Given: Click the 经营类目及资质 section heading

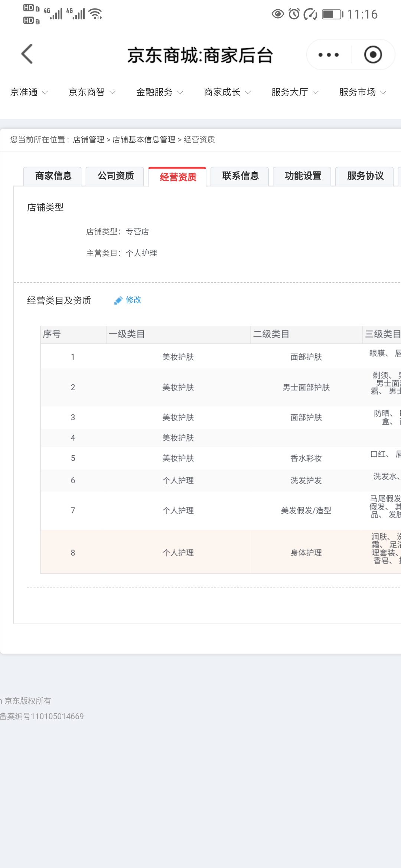Looking at the screenshot, I should 59,300.
